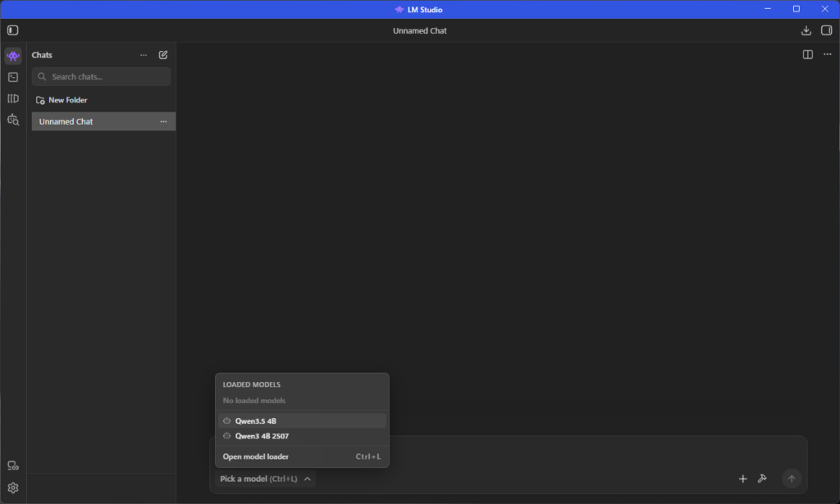Open the Developer terminal icon in the sidebar

coord(12,77)
